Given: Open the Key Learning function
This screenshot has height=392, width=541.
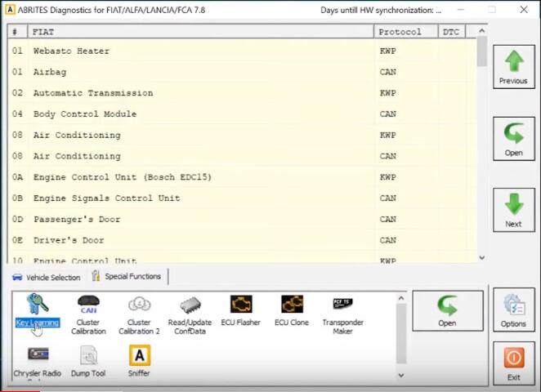Looking at the screenshot, I should click(38, 310).
